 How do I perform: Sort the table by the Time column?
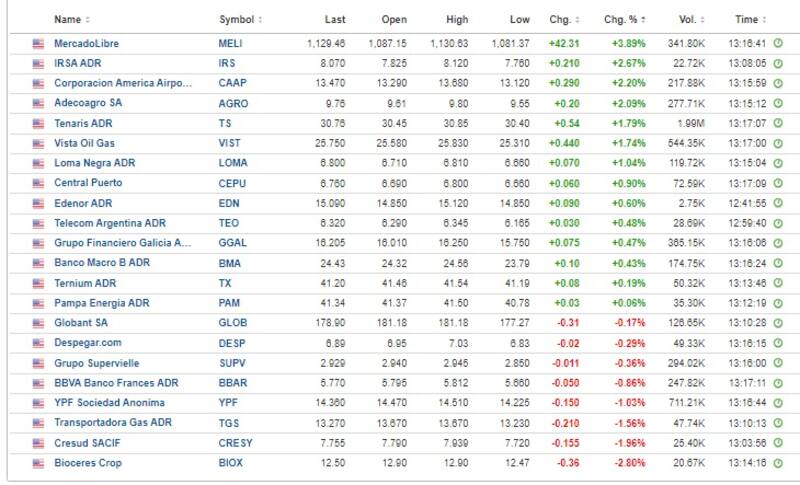[750, 19]
